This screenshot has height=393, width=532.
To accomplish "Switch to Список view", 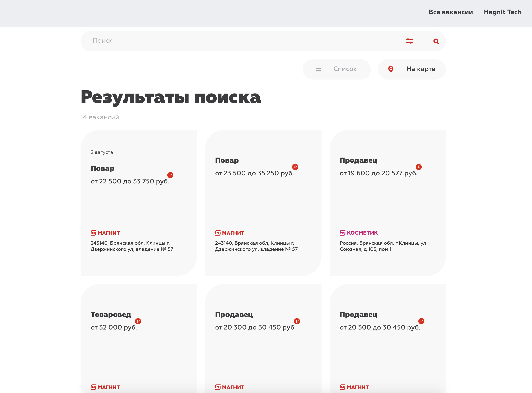I will pyautogui.click(x=336, y=69).
